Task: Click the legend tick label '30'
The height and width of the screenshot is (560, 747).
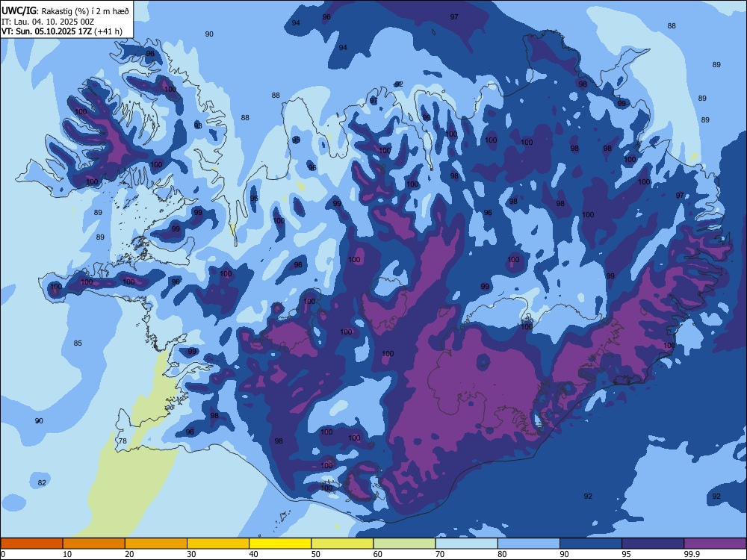Action: (191, 554)
